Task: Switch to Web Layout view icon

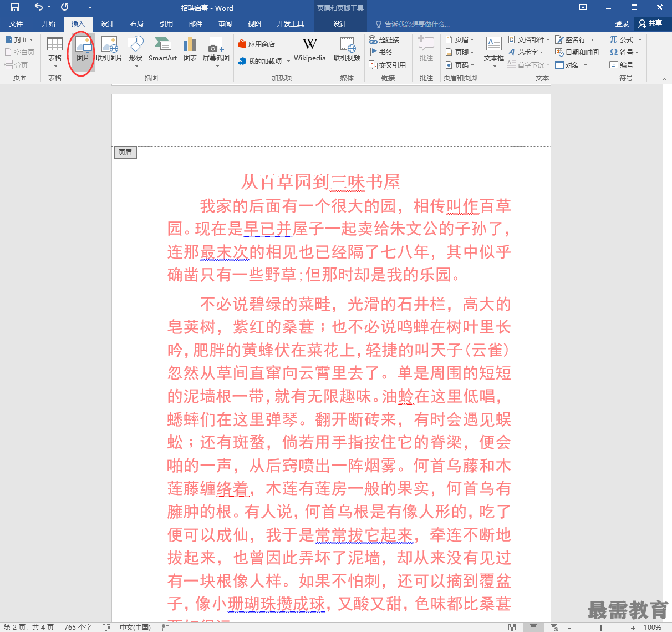Action: [554, 627]
